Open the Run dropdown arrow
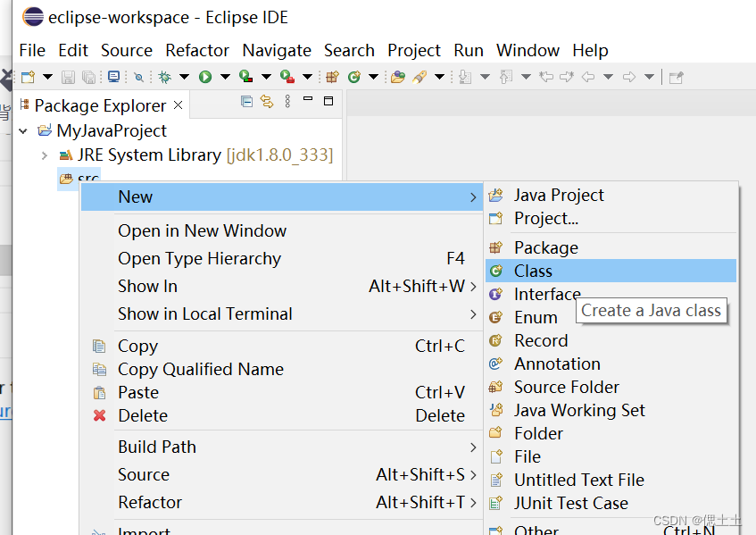The image size is (756, 535). coord(225,77)
